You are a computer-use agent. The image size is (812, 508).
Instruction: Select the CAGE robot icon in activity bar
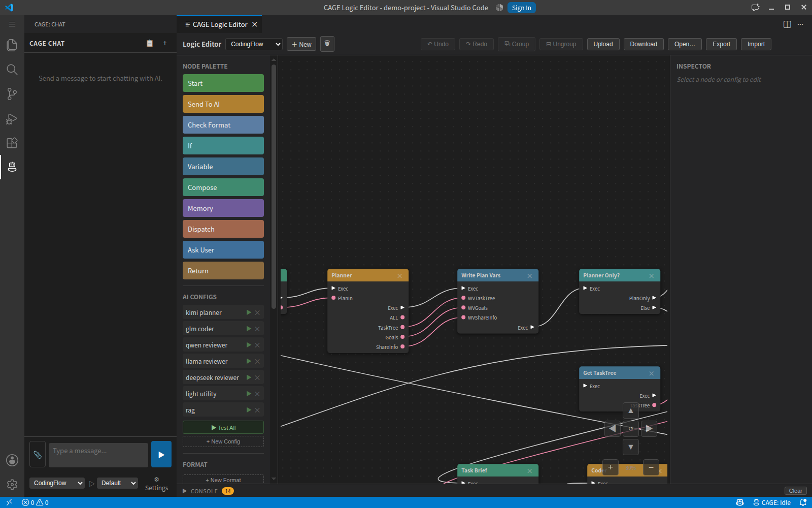tap(12, 167)
